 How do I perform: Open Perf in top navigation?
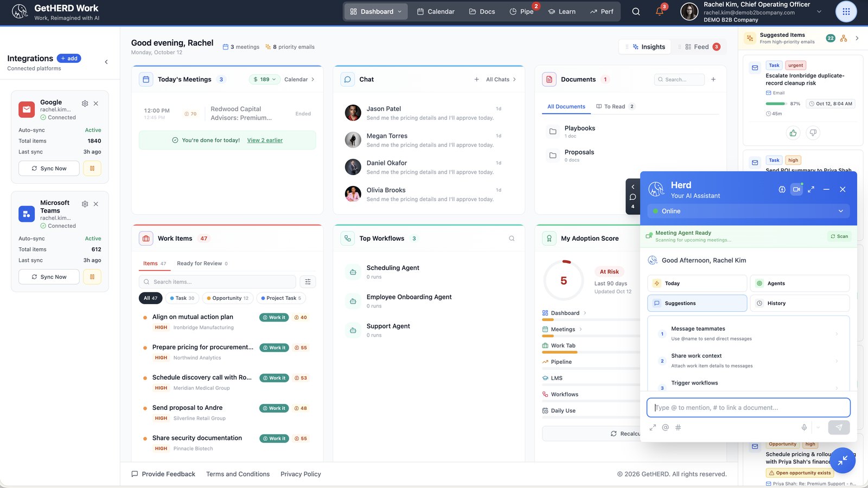602,11
